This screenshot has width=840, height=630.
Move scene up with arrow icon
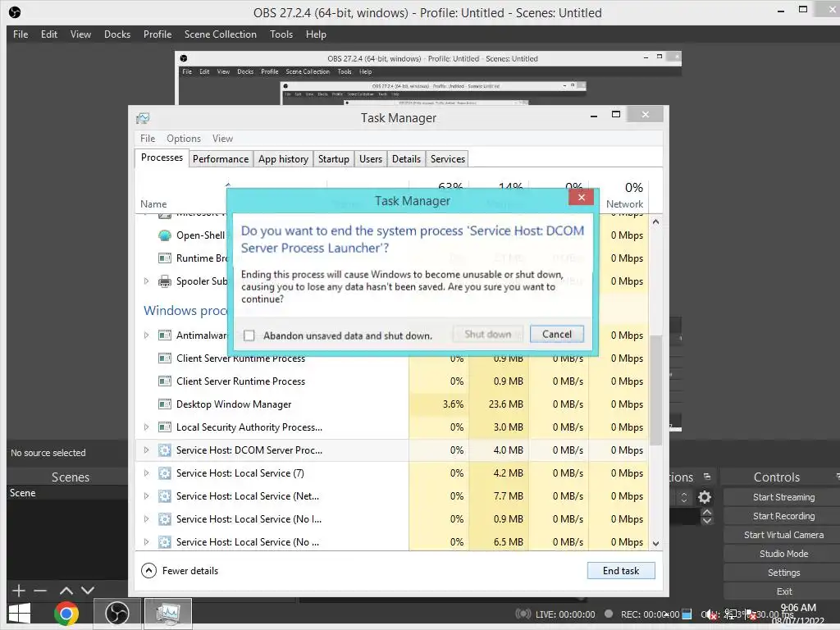(x=66, y=591)
